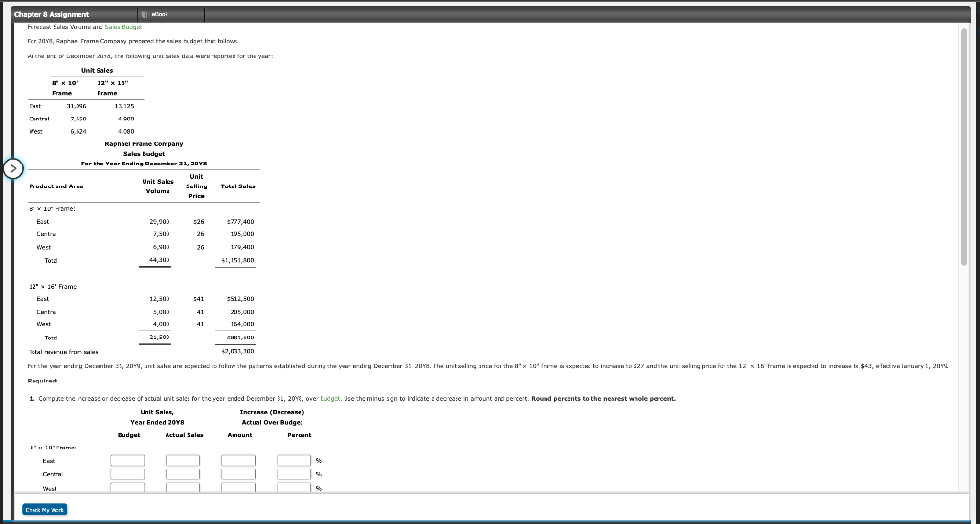Click the East row Amount input field
Viewport: 980px width, 524px height.
238,460
